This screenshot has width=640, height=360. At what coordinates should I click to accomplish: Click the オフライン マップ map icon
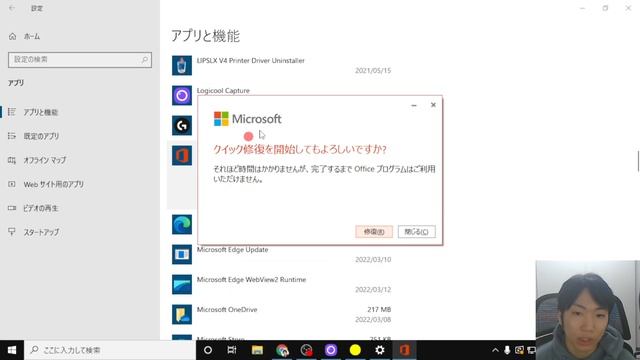(12, 160)
